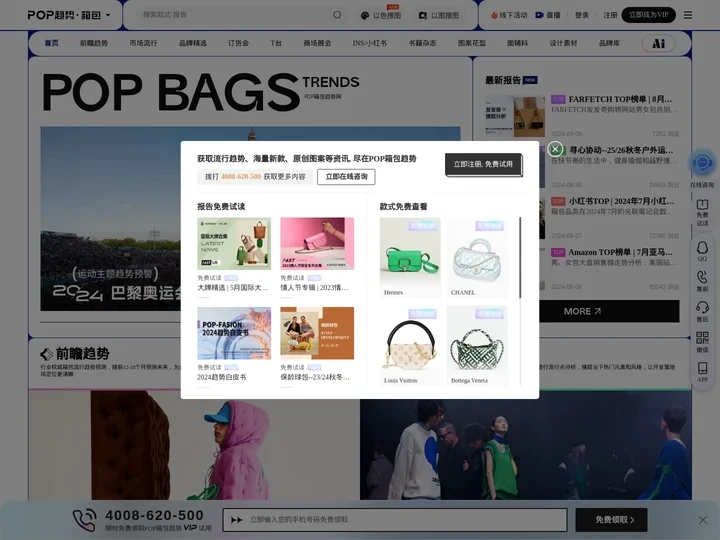Click 免费领取 button in bottom banner
The width and height of the screenshot is (720, 540).
[612, 520]
